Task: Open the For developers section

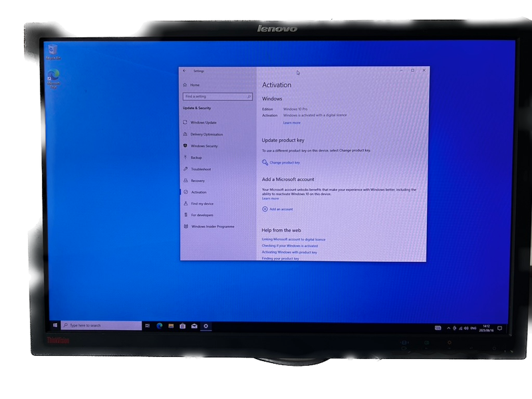Action: coord(198,215)
